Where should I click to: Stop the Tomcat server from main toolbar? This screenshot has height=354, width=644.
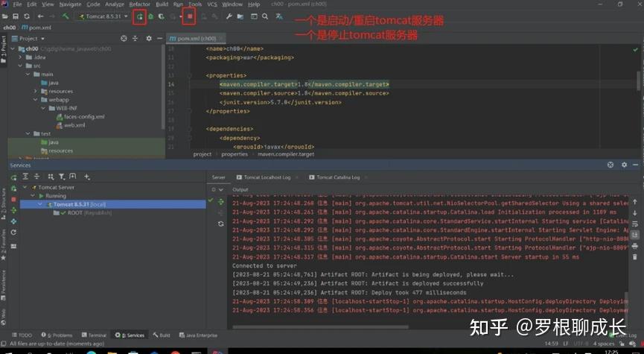click(x=190, y=16)
